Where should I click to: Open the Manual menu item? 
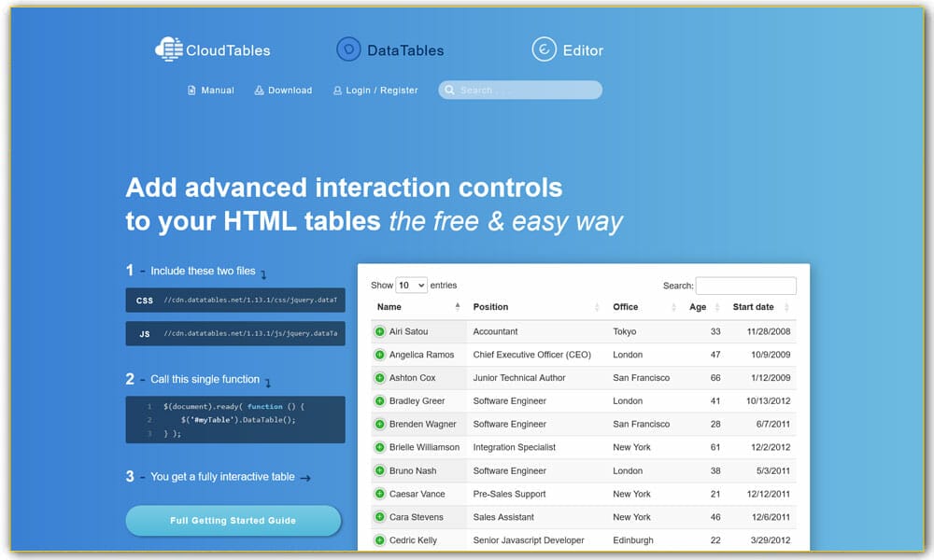click(x=210, y=91)
